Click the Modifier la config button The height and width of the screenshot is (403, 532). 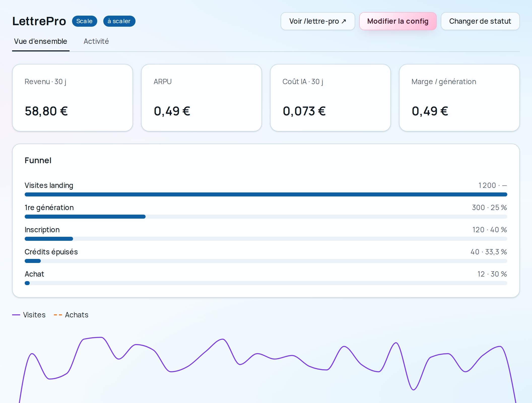[398, 21]
